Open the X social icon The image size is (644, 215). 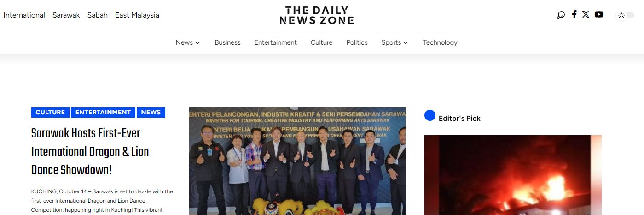[x=586, y=14]
